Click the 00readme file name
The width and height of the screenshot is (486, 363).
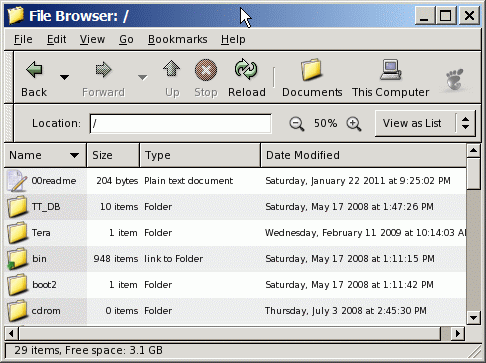coord(54,181)
